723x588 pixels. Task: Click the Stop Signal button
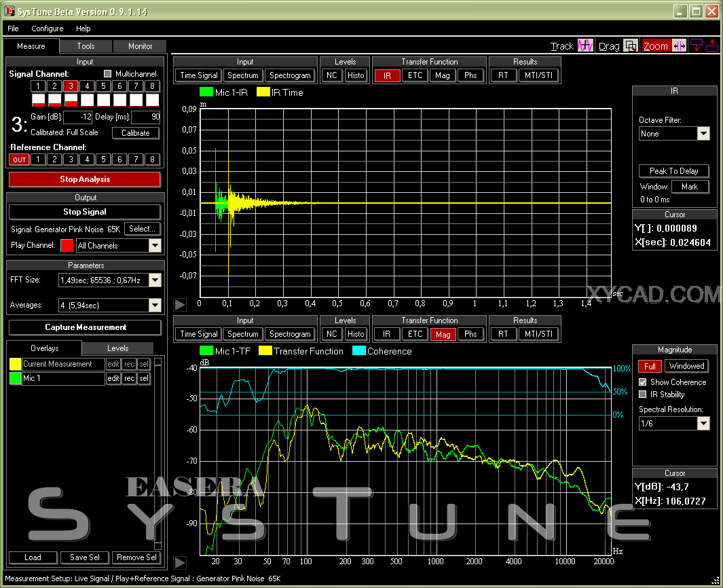point(85,212)
